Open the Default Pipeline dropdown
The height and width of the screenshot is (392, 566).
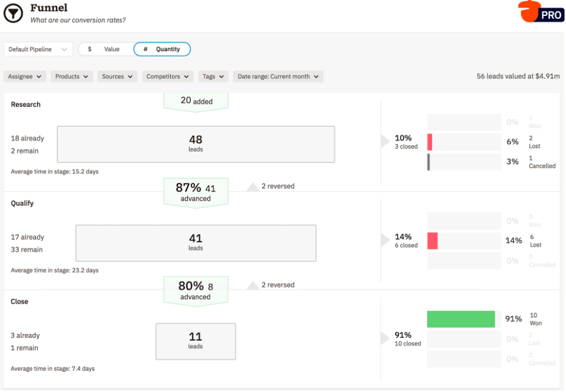(x=38, y=48)
